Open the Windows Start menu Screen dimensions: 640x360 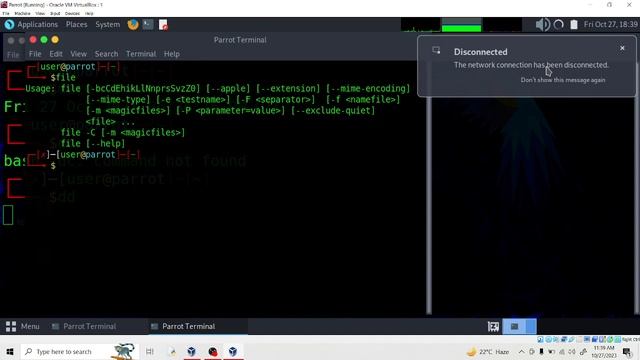[x=10, y=351]
